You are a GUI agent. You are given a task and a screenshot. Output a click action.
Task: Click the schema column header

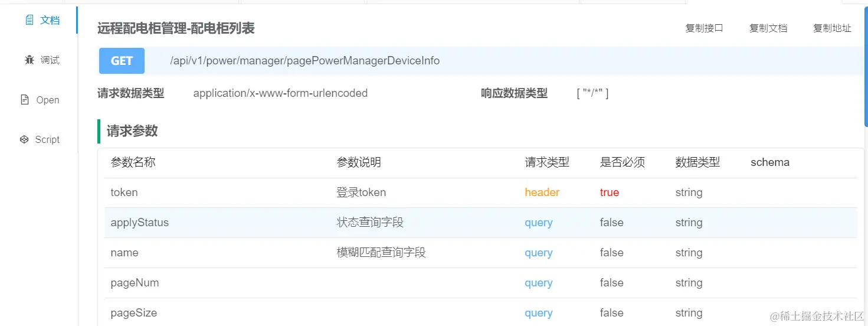pos(770,162)
